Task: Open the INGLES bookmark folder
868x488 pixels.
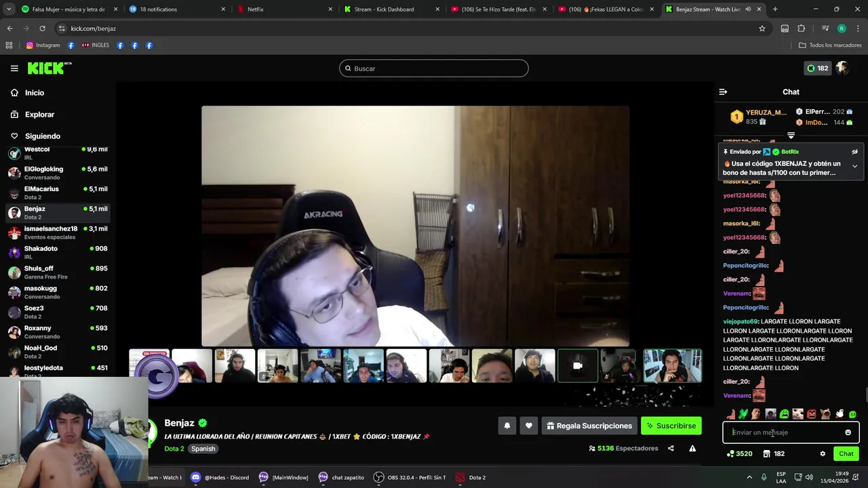Action: [95, 45]
